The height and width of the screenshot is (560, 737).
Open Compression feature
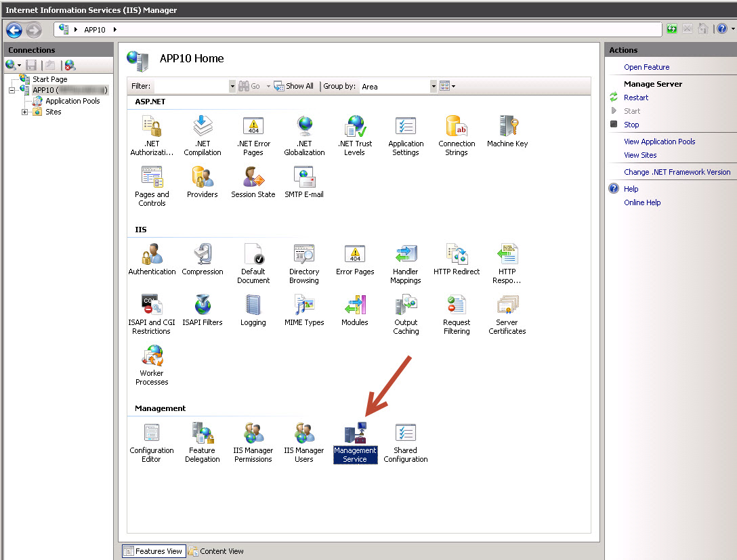coord(203,259)
